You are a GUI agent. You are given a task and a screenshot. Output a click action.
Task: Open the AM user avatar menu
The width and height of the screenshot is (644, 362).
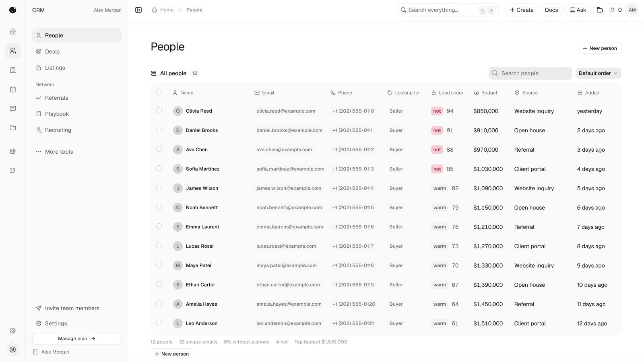[x=632, y=10]
